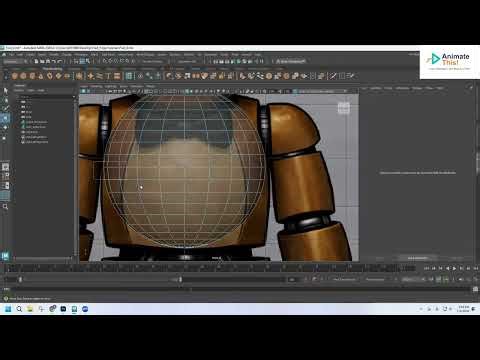Click the Outliner search field
This screenshot has height=360, width=480.
click(46, 96)
